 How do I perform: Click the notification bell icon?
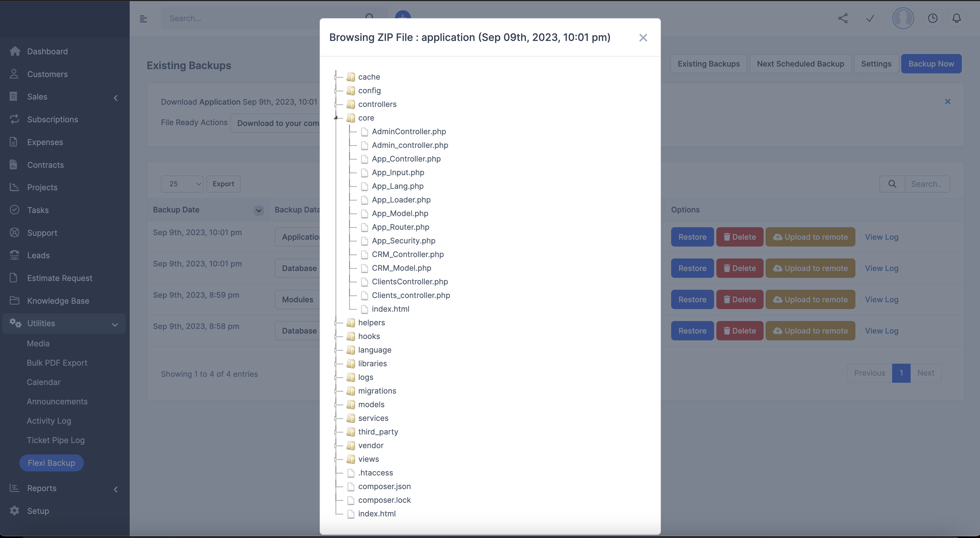(957, 18)
